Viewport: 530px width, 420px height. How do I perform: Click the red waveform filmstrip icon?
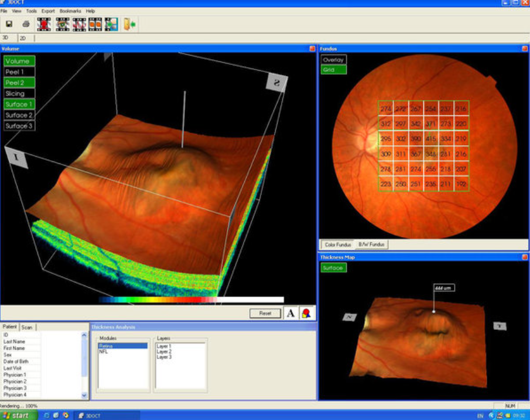(79, 25)
